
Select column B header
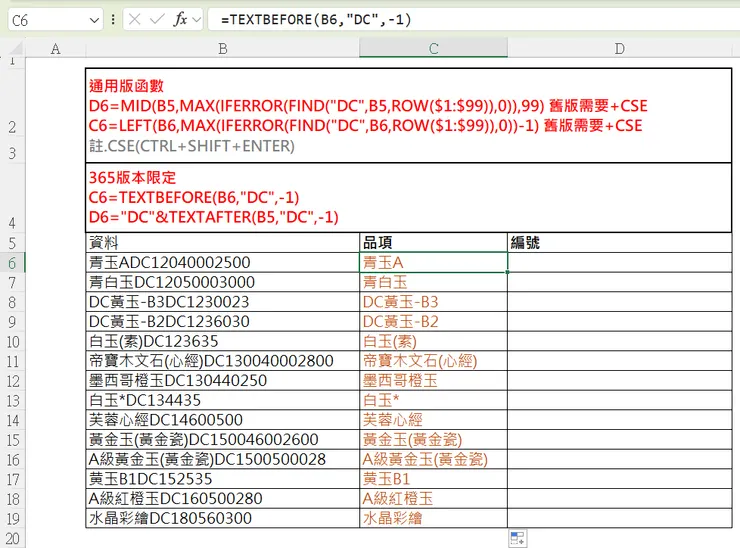(223, 49)
